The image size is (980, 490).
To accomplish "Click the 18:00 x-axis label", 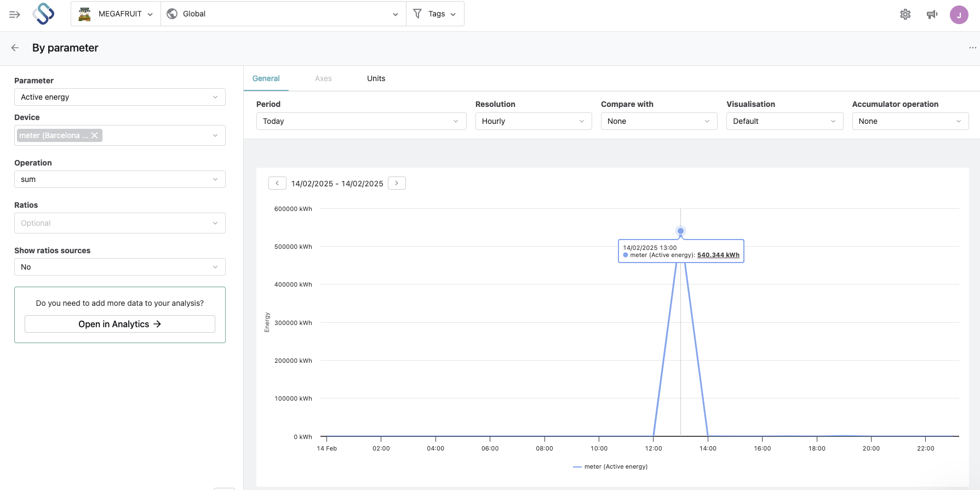I will click(817, 448).
